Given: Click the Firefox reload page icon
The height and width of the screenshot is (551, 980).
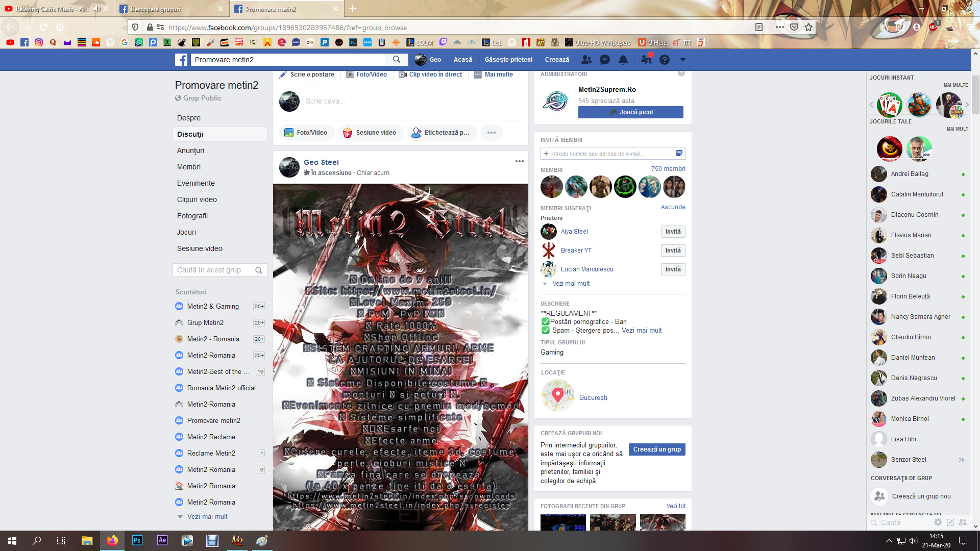Looking at the screenshot, I should click(x=44, y=27).
